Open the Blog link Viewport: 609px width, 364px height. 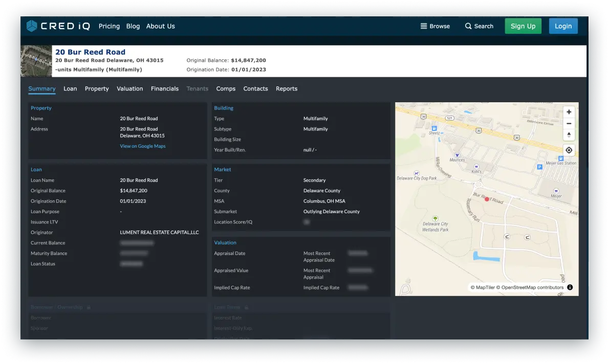[133, 26]
